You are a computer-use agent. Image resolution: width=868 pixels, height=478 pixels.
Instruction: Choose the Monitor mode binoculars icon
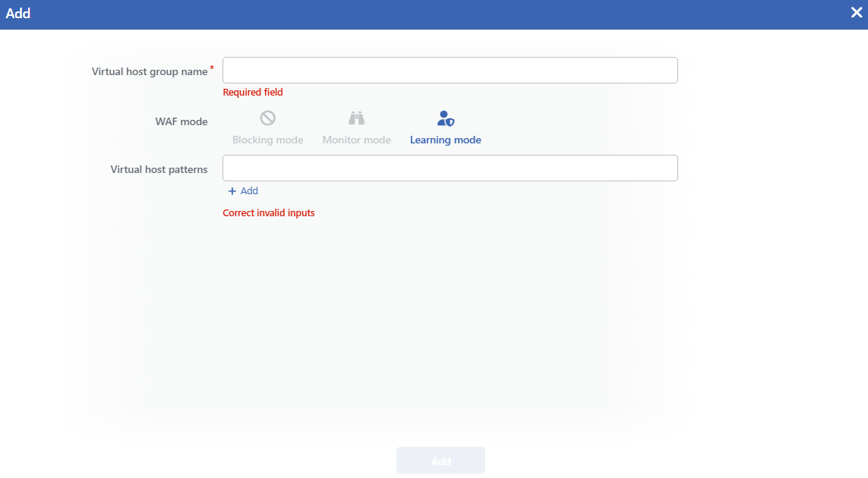[x=356, y=118]
